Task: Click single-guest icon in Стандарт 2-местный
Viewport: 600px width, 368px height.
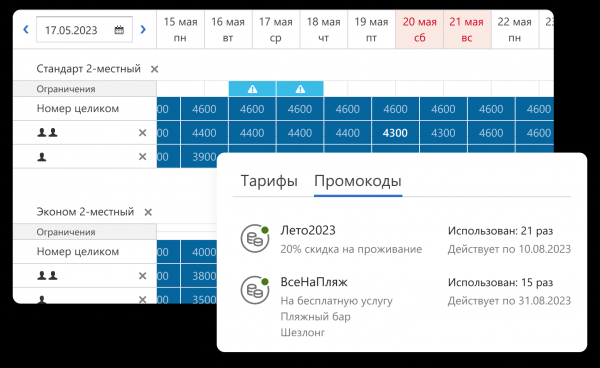Action: [42, 157]
